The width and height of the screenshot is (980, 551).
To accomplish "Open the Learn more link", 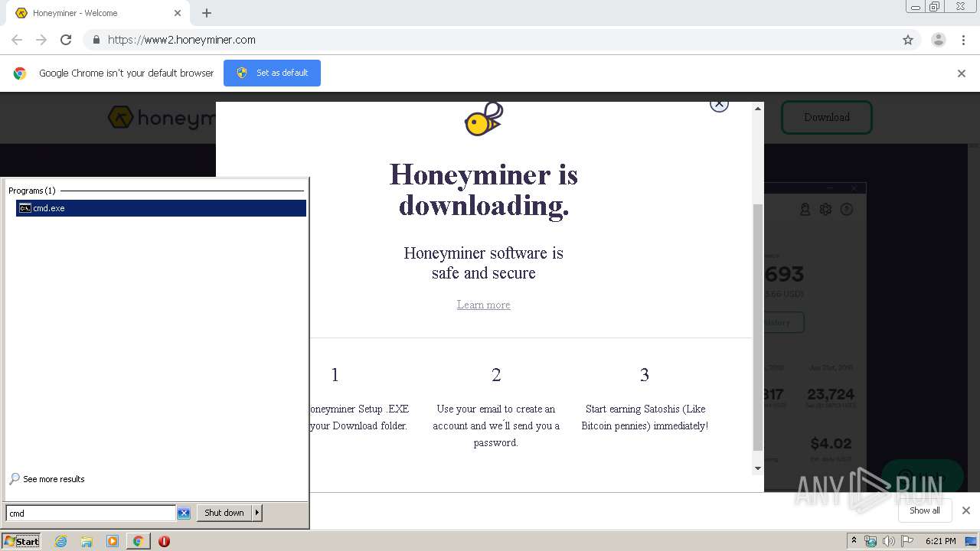I will pos(483,305).
